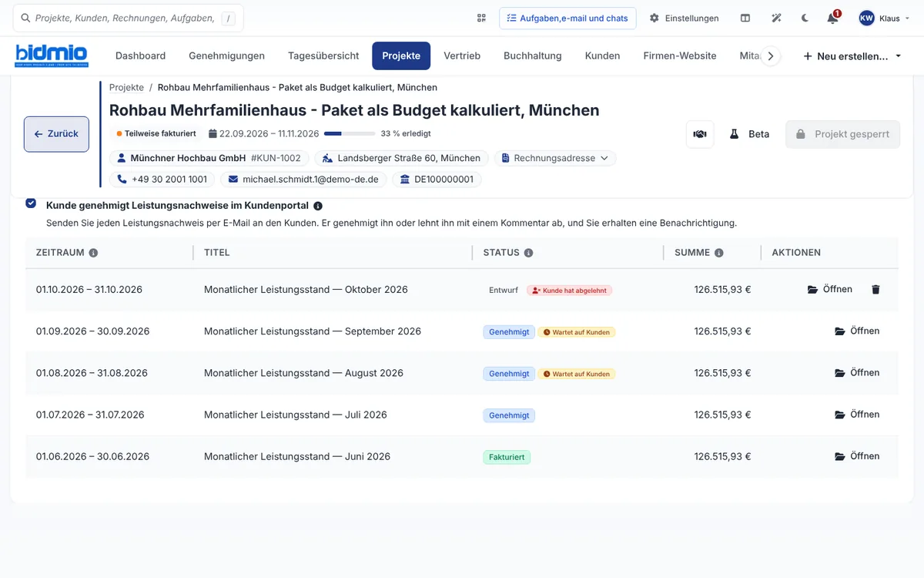Screen dimensions: 924x578
Task: Click info icon next to STATUS header
Action: 528,253
